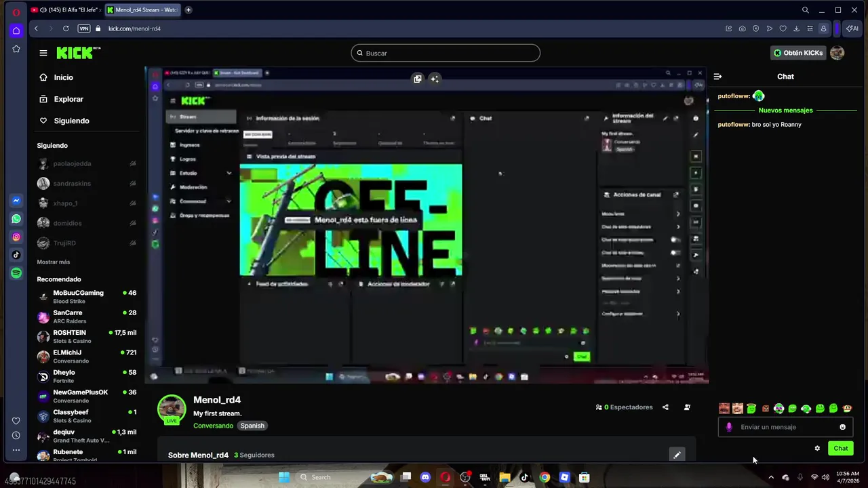The image size is (868, 488).
Task: Open Opera AI assistant button
Action: click(852, 28)
